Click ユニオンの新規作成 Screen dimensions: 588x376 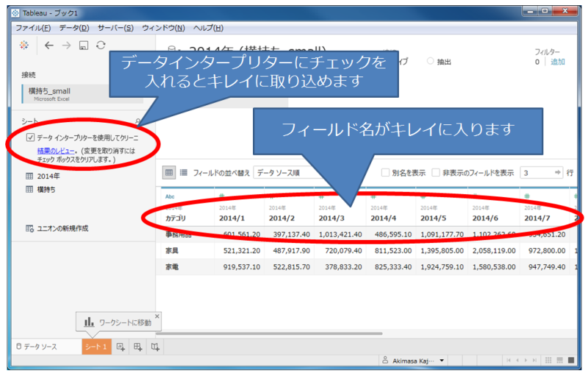coord(62,228)
